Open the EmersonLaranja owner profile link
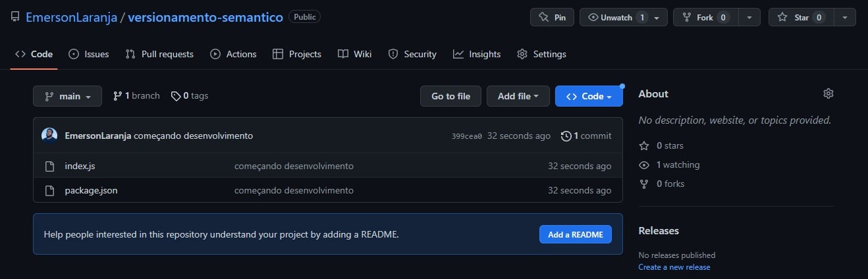This screenshot has width=868, height=279. coord(71,17)
